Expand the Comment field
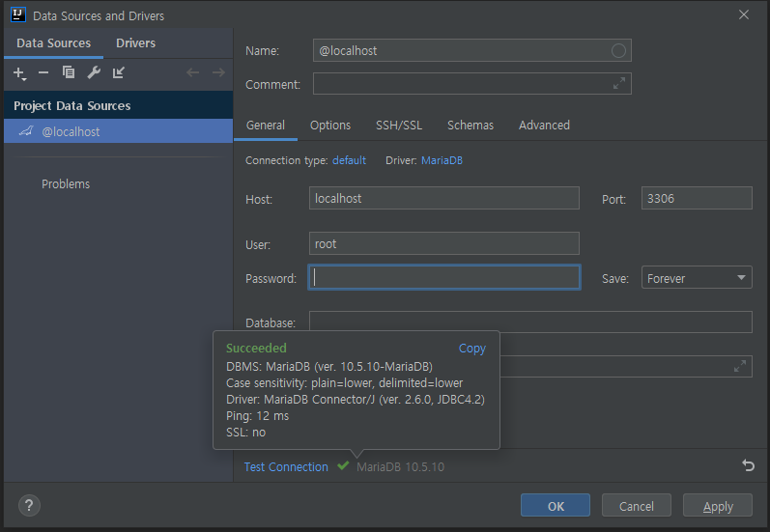 coord(618,83)
